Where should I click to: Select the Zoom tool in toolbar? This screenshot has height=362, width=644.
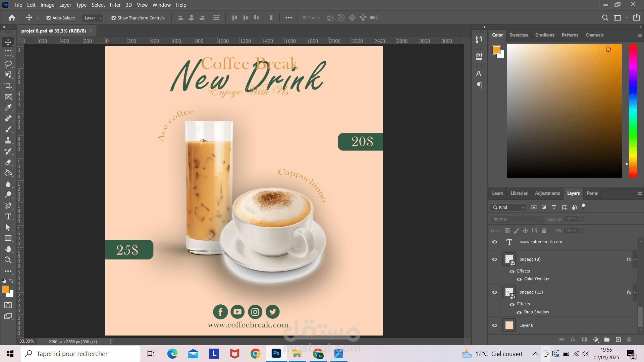point(8,260)
